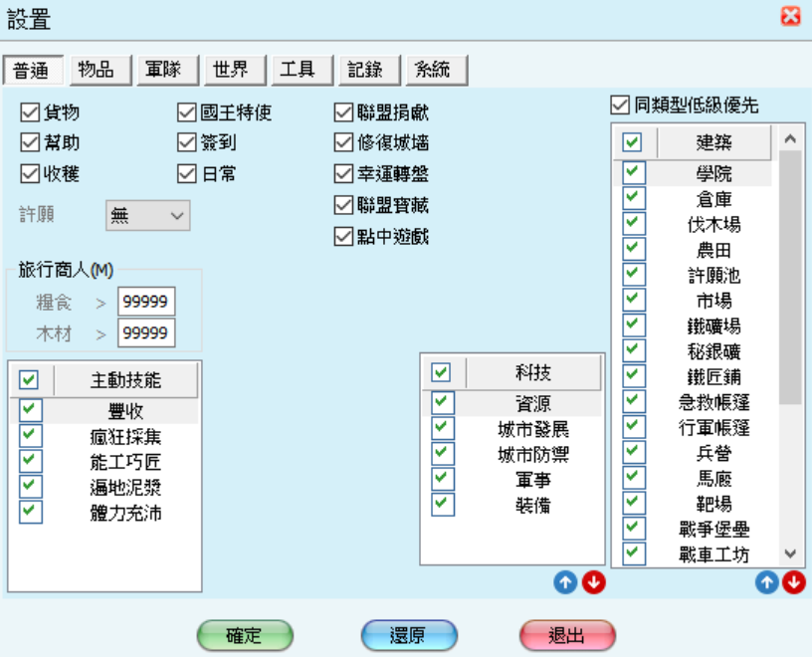Close the 設置 dialog with red X
812x657 pixels.
click(791, 17)
